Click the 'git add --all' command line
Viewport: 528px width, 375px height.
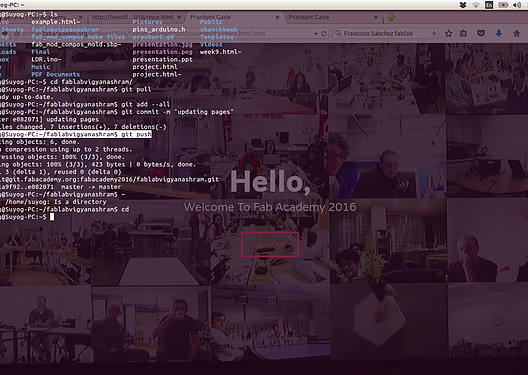pos(85,104)
